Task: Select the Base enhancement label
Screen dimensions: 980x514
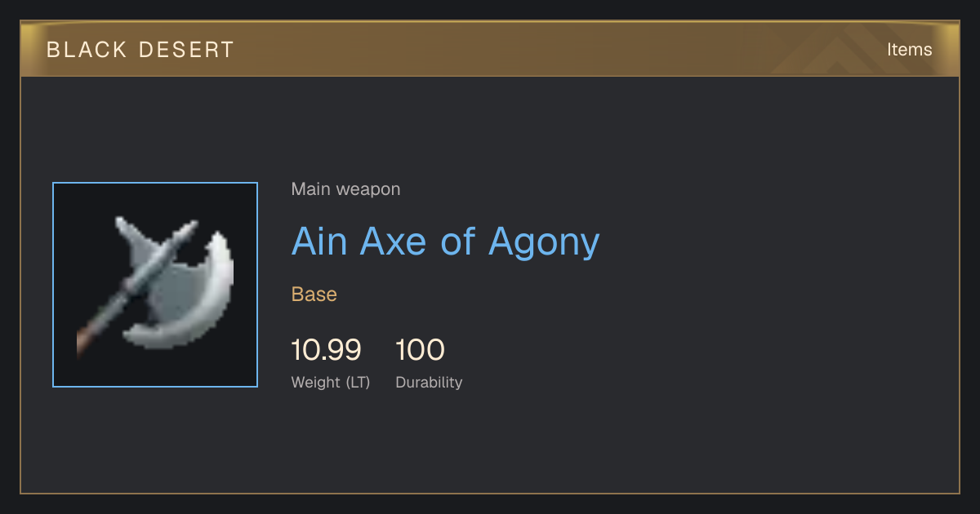Action: [314, 295]
